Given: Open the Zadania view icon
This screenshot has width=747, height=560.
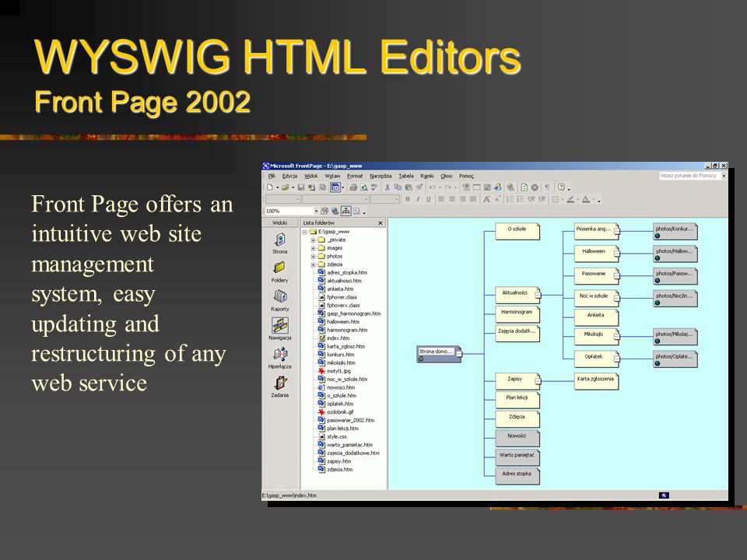Looking at the screenshot, I should click(279, 387).
